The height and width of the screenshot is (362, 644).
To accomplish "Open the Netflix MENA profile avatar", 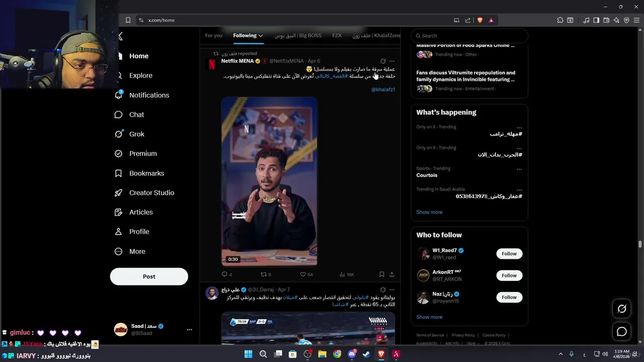I will tap(212, 64).
